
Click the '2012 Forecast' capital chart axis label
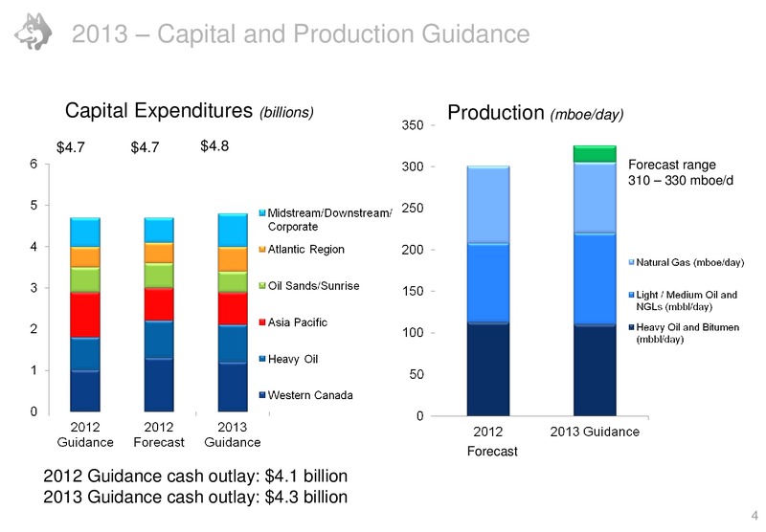tap(159, 434)
